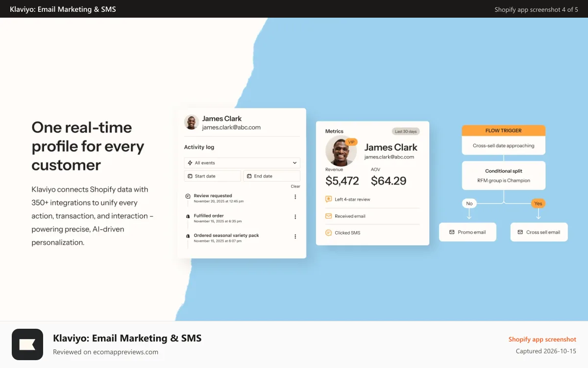Screen dimensions: 588x368
Task: Click Reviewed on ecomappreviews.com text
Action: point(105,352)
